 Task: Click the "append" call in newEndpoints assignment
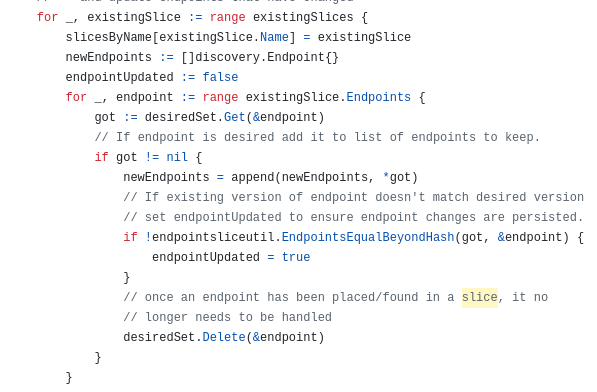click(253, 177)
